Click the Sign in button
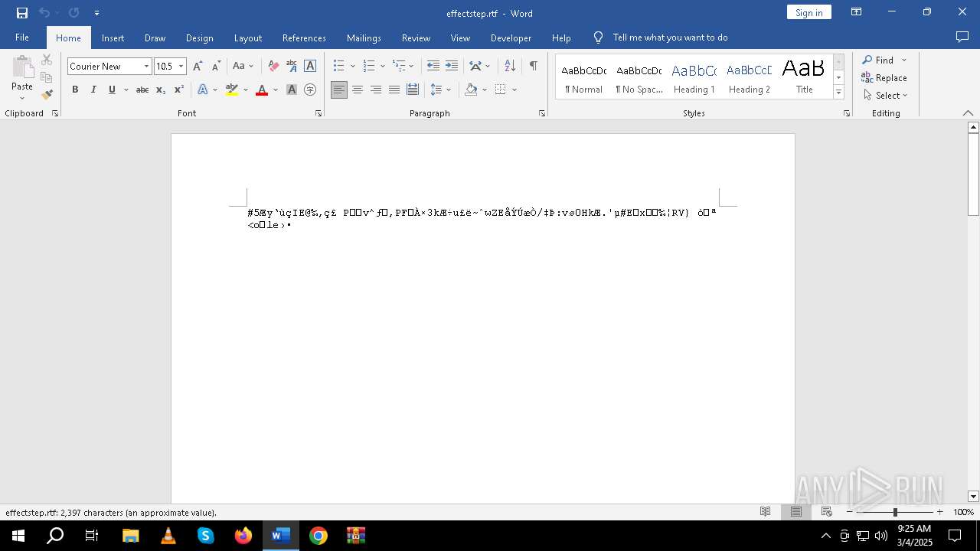 tap(808, 12)
